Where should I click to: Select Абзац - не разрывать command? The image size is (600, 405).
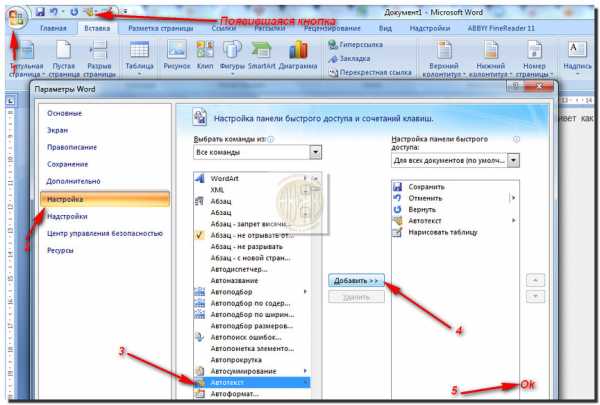(252, 247)
